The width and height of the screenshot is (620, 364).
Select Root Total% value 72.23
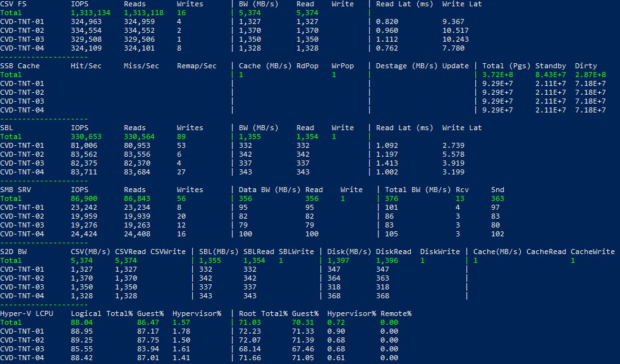click(x=250, y=332)
